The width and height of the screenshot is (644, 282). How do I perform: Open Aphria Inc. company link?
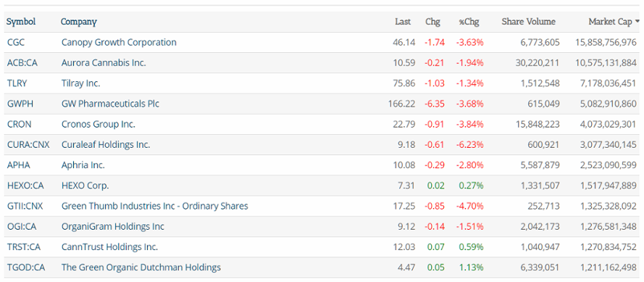[x=83, y=165]
